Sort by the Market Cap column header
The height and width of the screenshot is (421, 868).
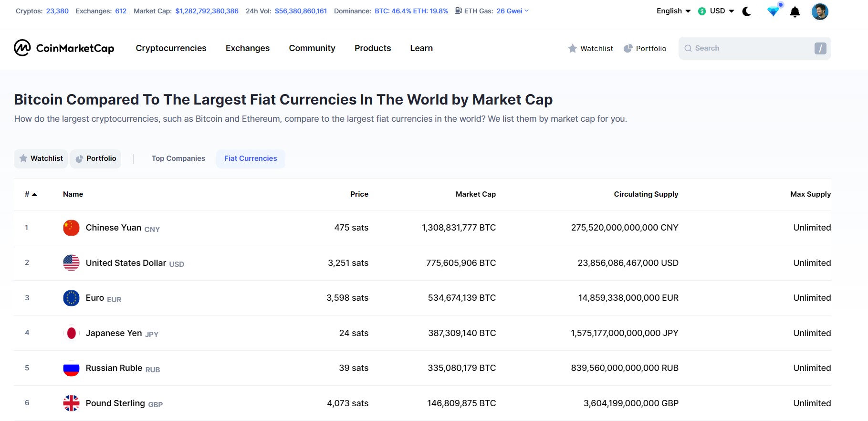coord(476,194)
